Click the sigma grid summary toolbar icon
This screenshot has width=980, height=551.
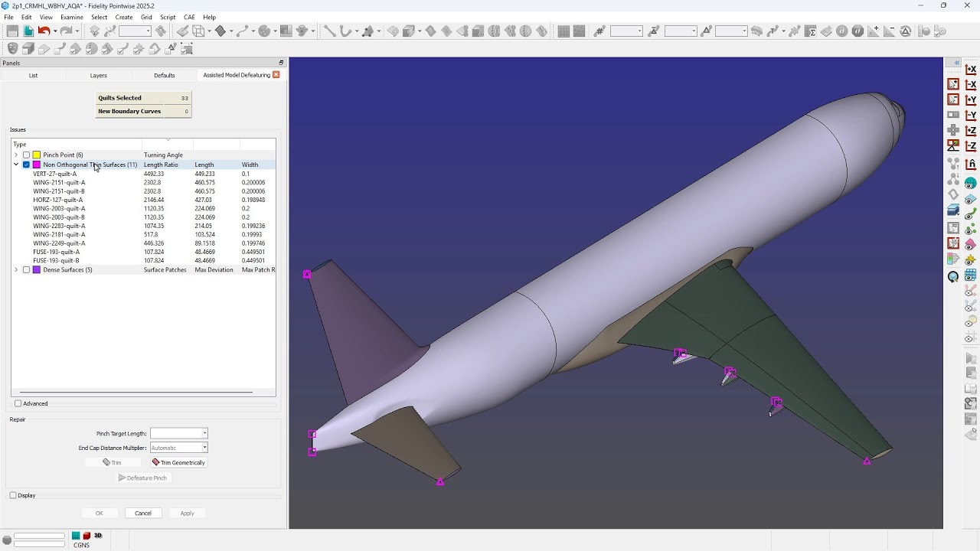[x=812, y=31]
